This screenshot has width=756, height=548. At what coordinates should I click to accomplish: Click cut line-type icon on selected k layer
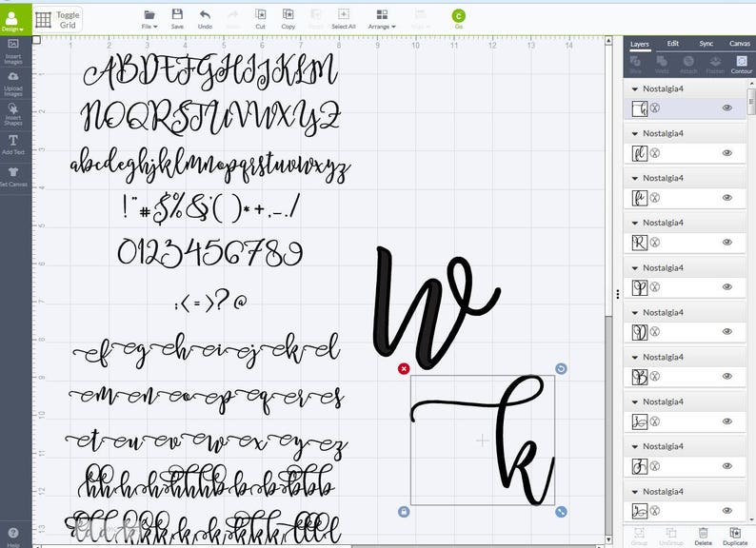[655, 108]
